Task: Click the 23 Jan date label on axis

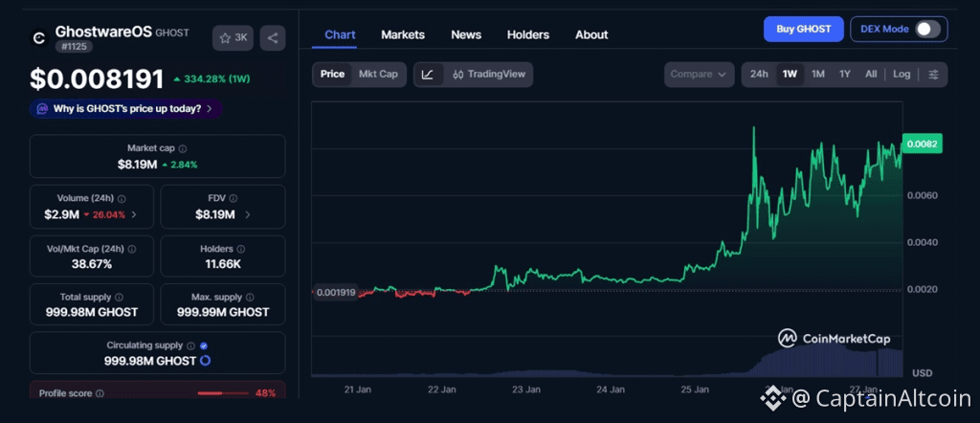Action: (x=525, y=390)
